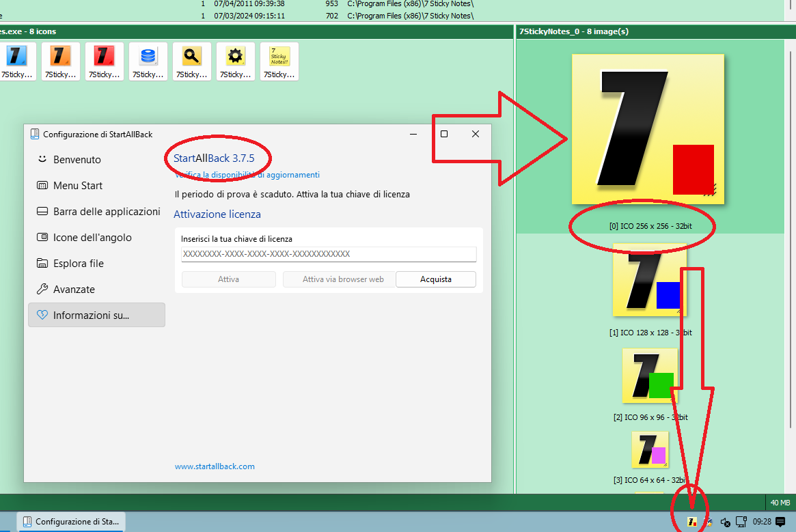Click the image panel vertical scrollbar
Image resolution: width=796 pixels, height=532 pixels.
tap(791, 238)
